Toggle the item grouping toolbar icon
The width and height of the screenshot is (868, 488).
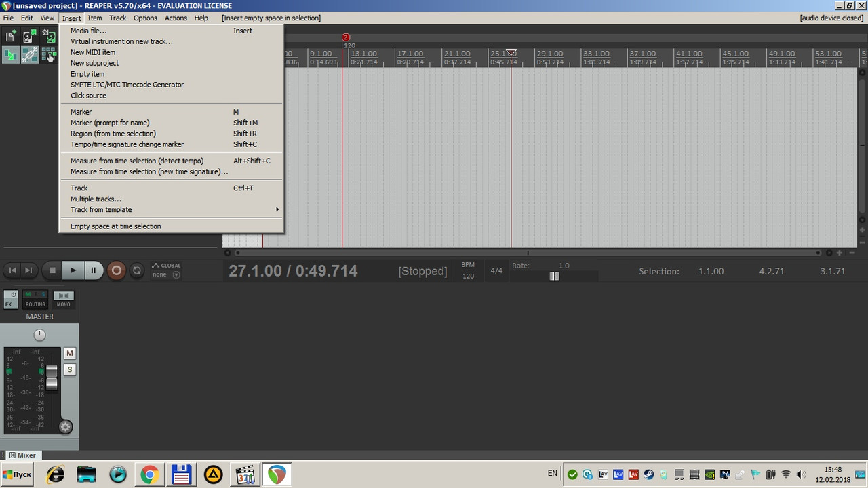click(x=29, y=56)
